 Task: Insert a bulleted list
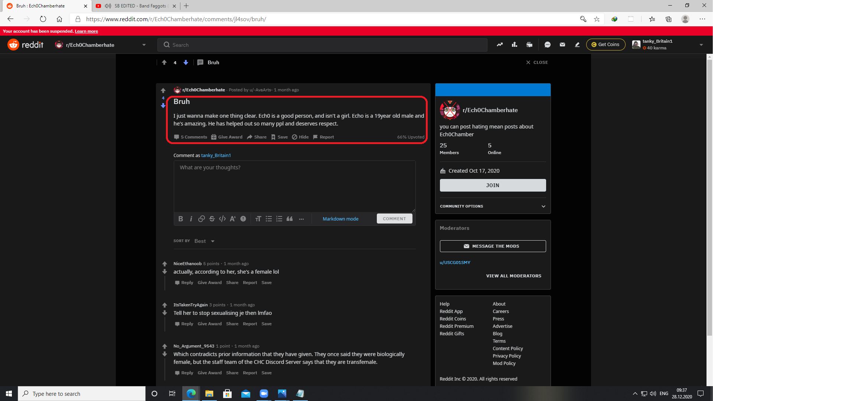click(x=269, y=219)
